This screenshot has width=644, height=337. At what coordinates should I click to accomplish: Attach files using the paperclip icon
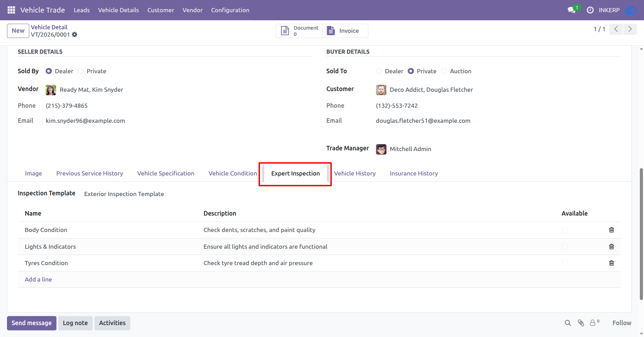click(581, 323)
